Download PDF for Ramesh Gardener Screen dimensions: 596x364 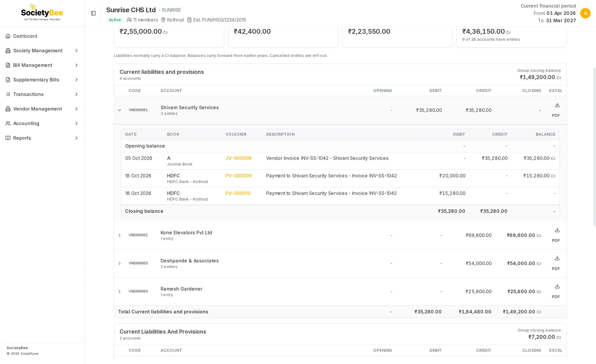point(556,297)
